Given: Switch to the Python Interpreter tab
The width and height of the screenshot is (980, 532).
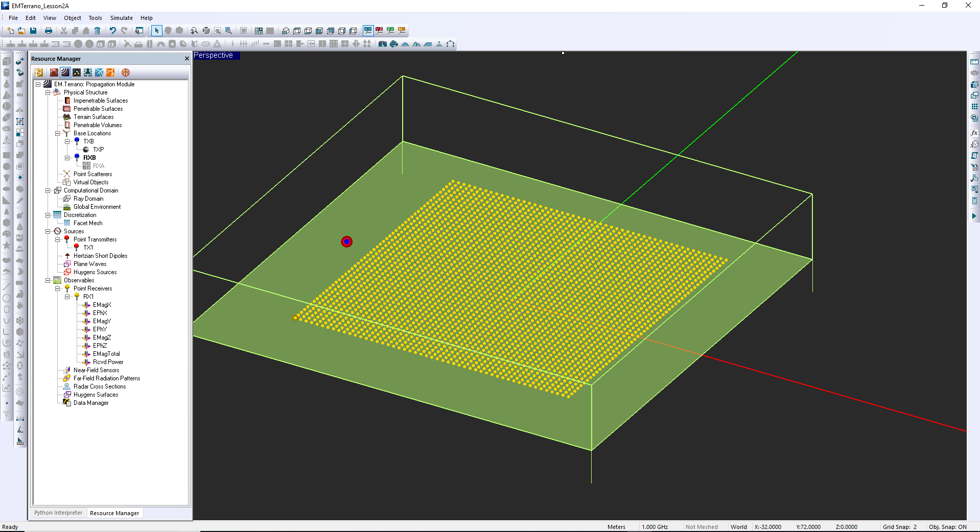Looking at the screenshot, I should coord(58,513).
